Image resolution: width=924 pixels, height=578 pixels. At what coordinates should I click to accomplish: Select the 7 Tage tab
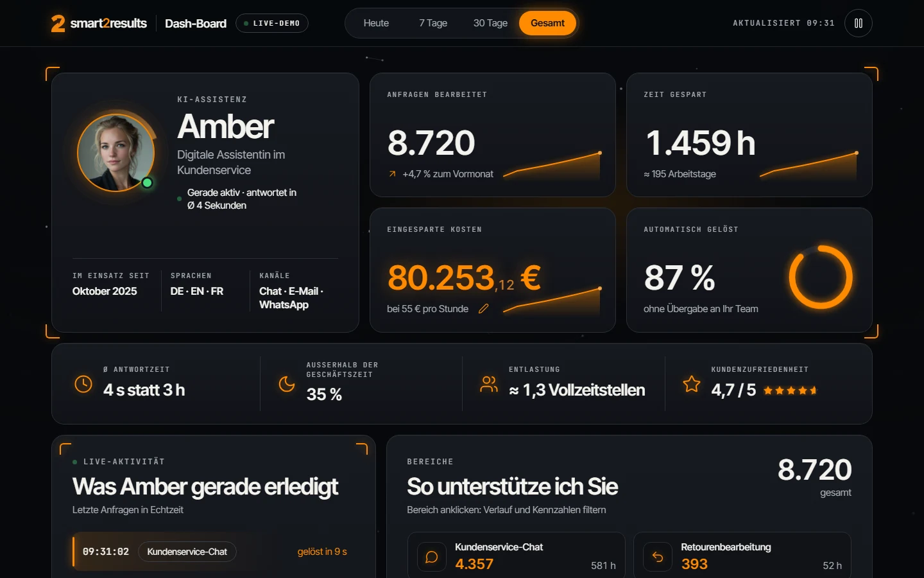coord(433,23)
